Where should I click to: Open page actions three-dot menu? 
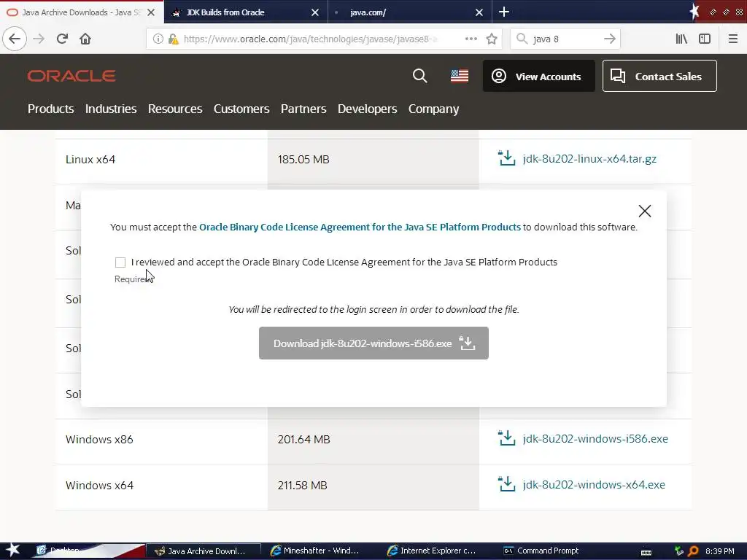[x=471, y=39]
